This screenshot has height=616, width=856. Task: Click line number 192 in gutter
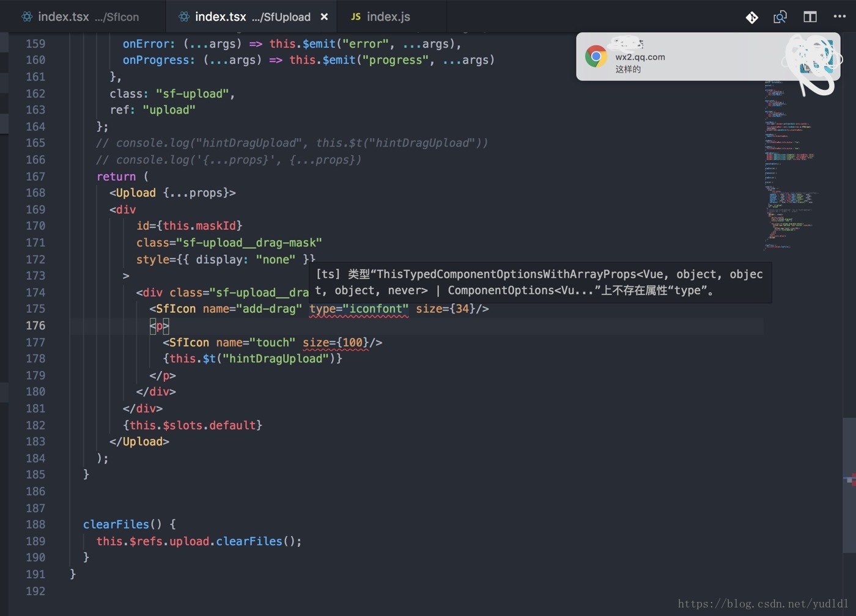point(35,591)
